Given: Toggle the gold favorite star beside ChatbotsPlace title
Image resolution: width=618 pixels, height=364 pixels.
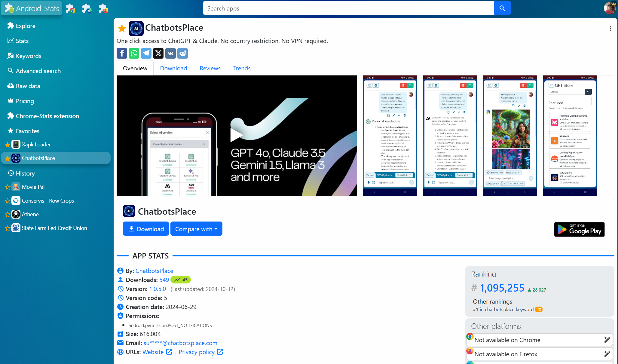Looking at the screenshot, I should [x=122, y=29].
